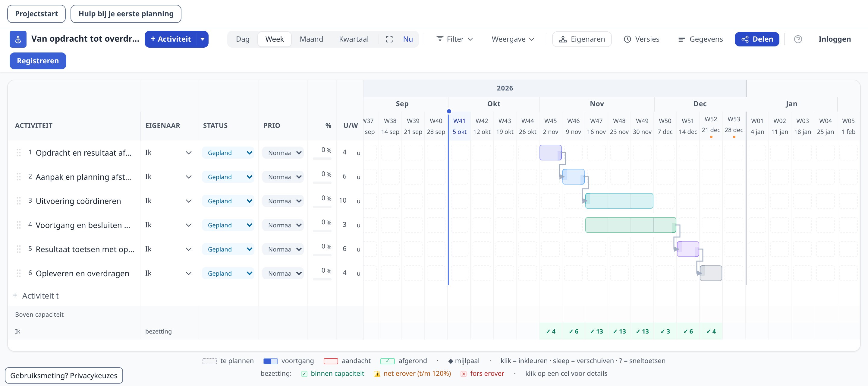This screenshot has width=868, height=386.
Task: Open the Versies clock button
Action: pos(642,39)
